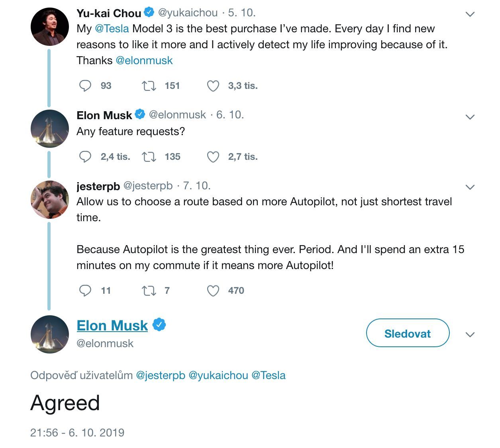Click the verified badge on Elon Musk's reply
500x448 pixels.
tap(139, 114)
